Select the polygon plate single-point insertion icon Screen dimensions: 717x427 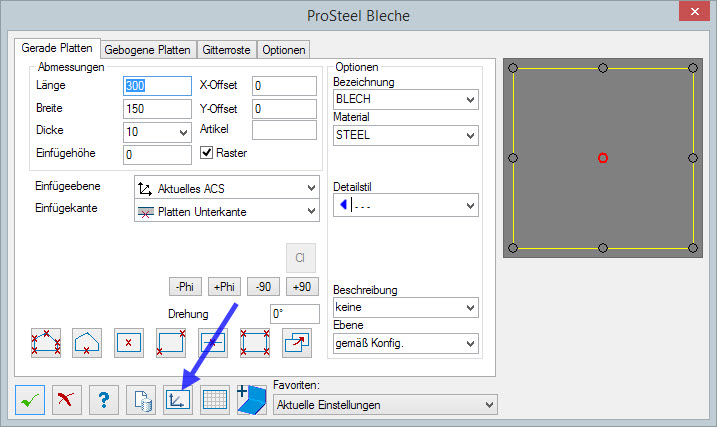tap(87, 343)
